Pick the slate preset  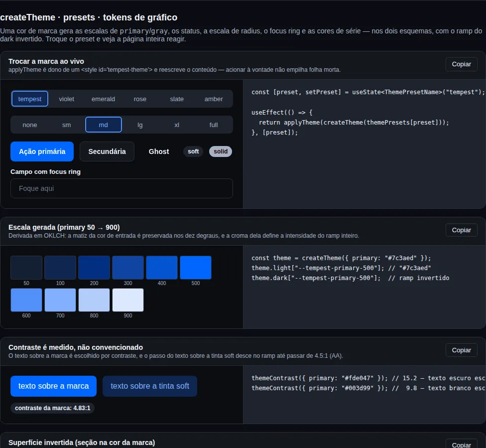177,99
